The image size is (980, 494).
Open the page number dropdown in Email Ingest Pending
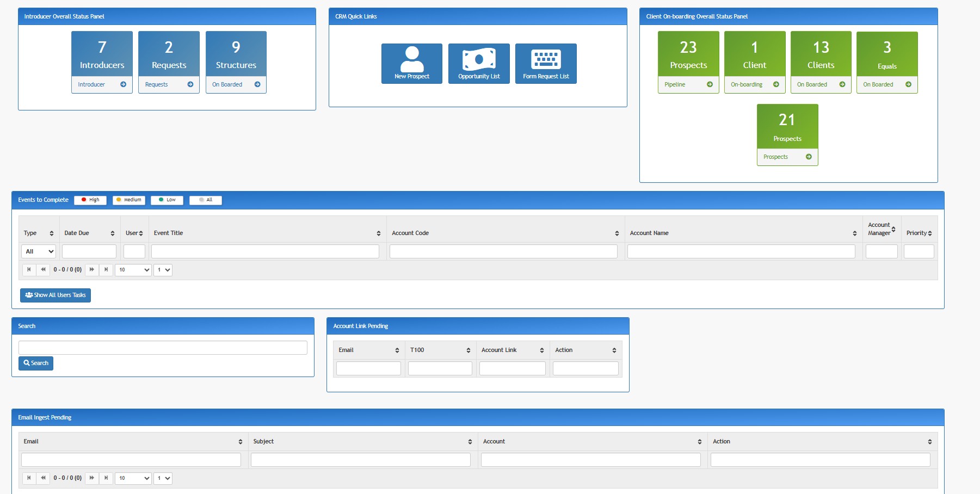tap(163, 478)
